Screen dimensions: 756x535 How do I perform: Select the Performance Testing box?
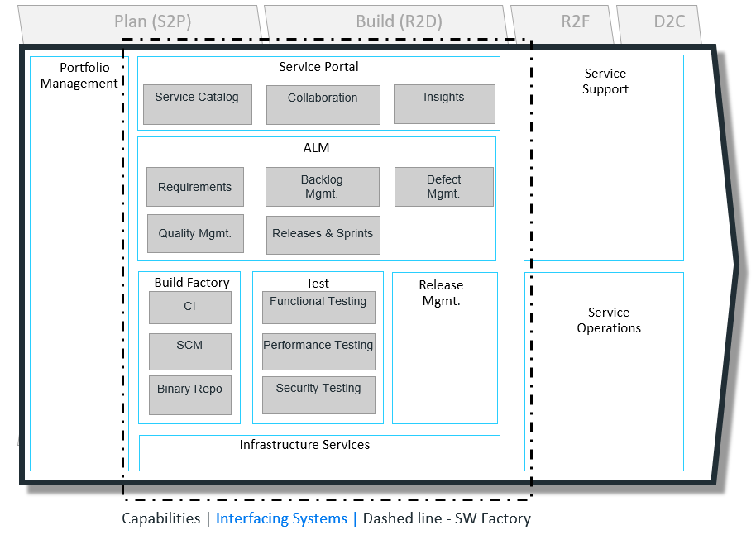click(x=318, y=351)
